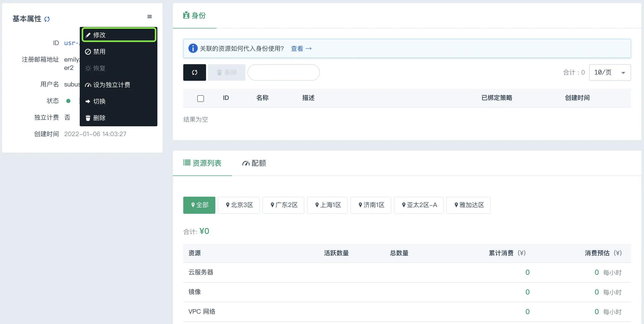Image resolution: width=644 pixels, height=324 pixels.
Task: Tick the select-all checkbox in identity table
Action: click(201, 98)
